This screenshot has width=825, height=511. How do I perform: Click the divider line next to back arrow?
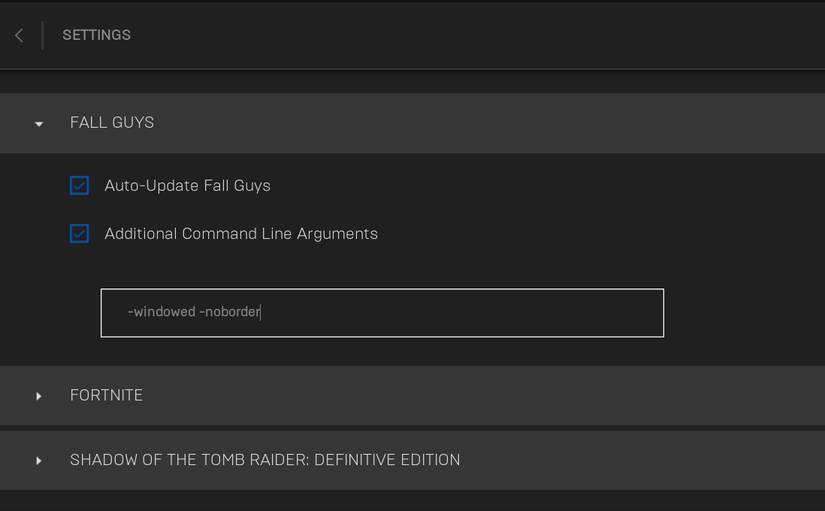[42, 35]
